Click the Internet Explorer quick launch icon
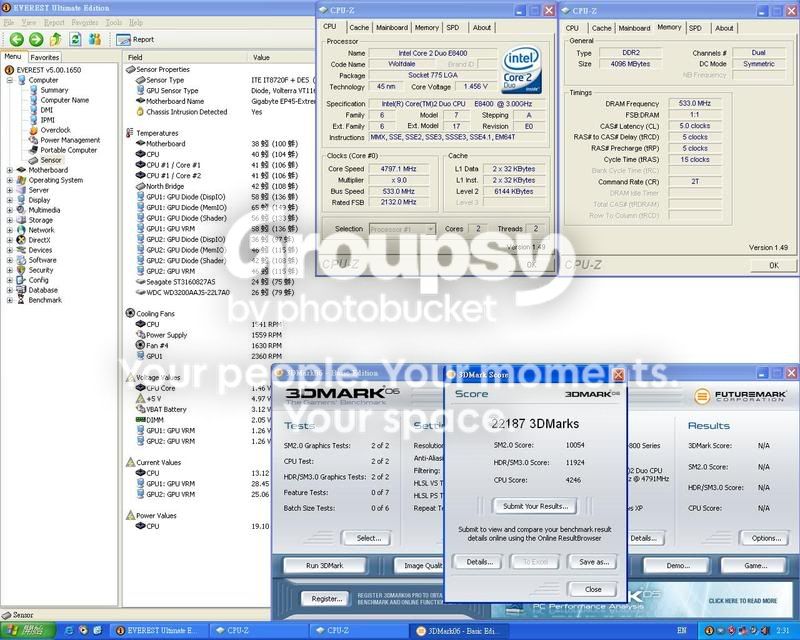Image resolution: width=800 pixels, height=640 pixels. click(x=68, y=631)
